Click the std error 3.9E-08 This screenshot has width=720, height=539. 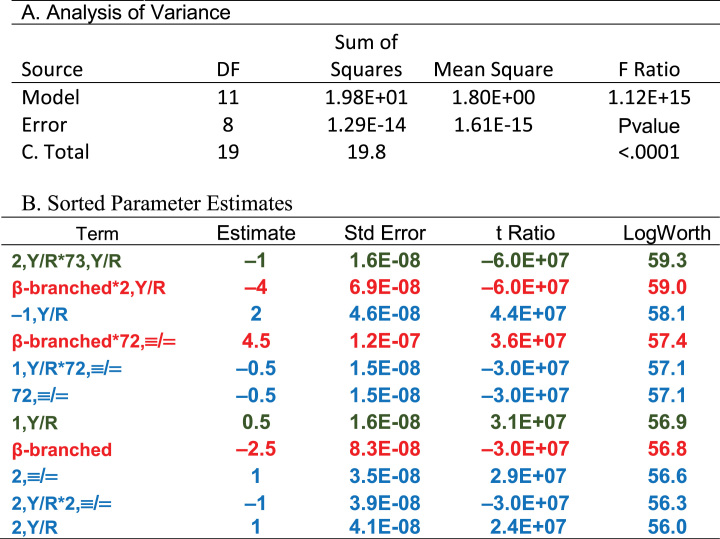tap(385, 503)
